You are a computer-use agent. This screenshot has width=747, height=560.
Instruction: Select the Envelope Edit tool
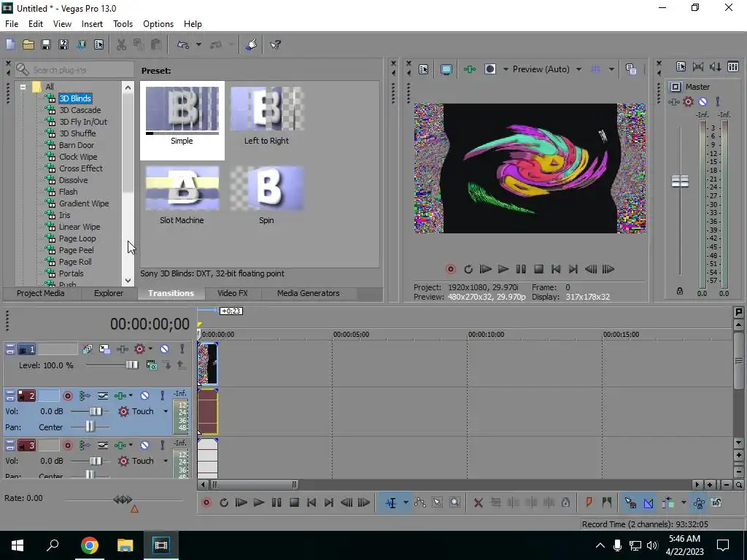point(419,503)
